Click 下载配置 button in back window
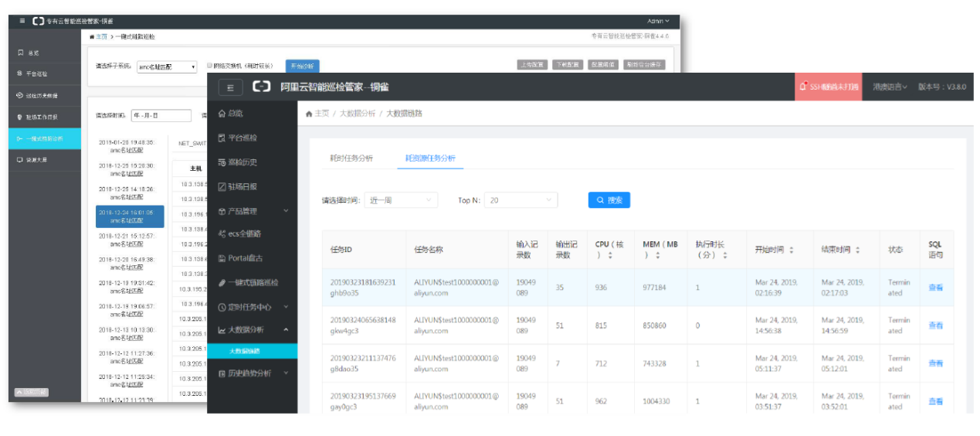 point(568,65)
